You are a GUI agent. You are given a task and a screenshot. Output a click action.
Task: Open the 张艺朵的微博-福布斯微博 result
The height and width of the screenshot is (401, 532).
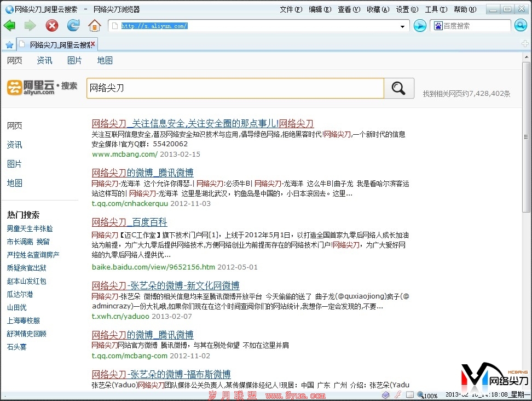tap(161, 374)
